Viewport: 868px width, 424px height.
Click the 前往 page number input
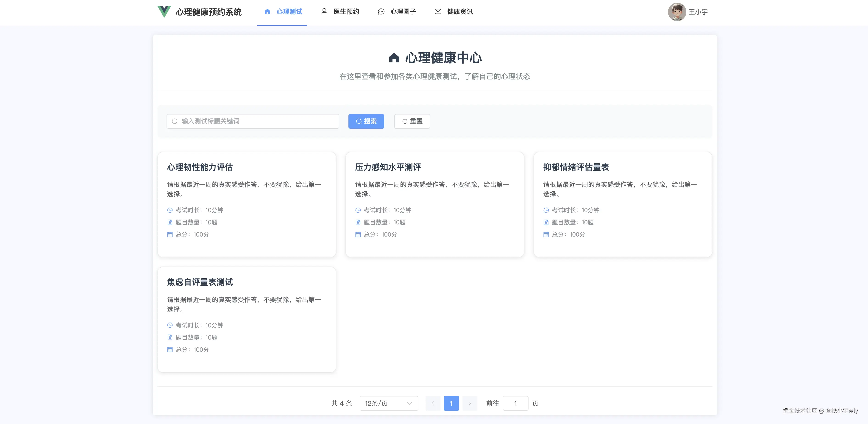click(x=515, y=403)
